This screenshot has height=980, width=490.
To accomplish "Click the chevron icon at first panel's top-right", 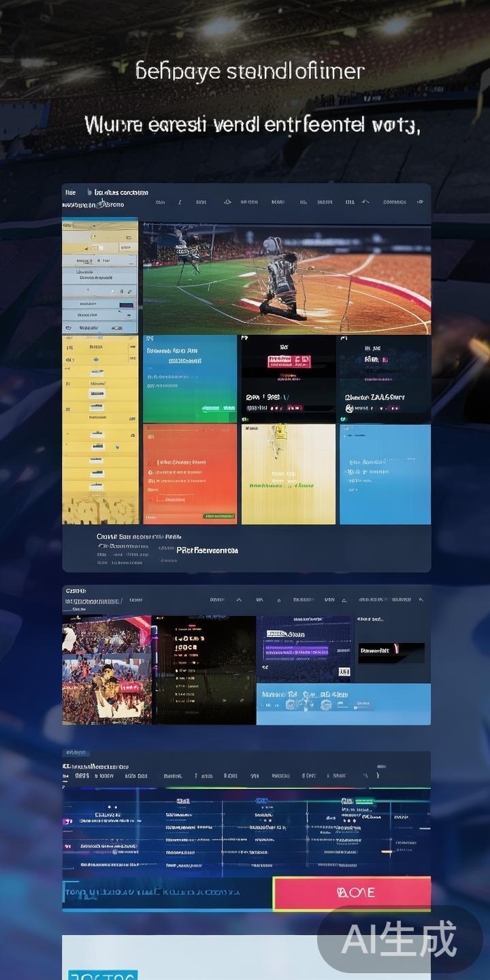I will (x=420, y=202).
